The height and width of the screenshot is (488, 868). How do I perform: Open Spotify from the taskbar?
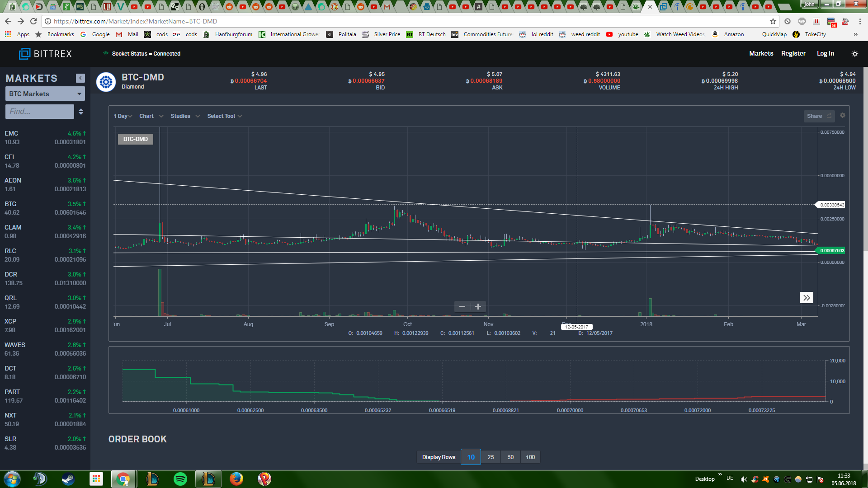click(180, 479)
